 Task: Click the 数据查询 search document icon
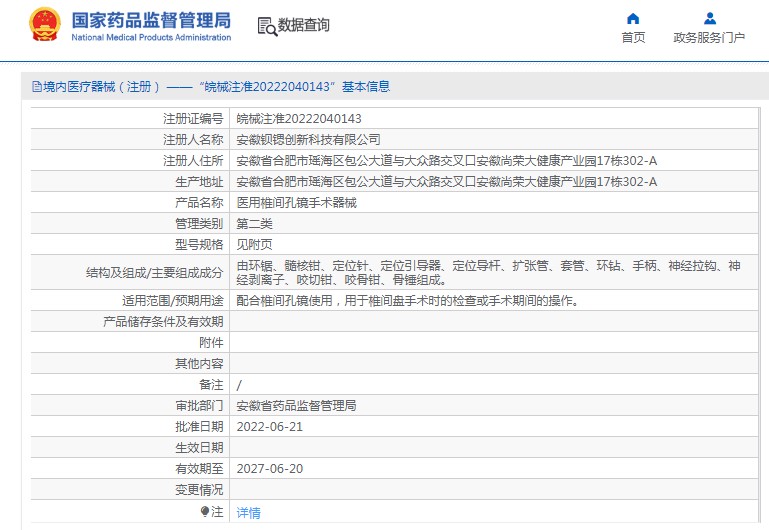pos(266,26)
